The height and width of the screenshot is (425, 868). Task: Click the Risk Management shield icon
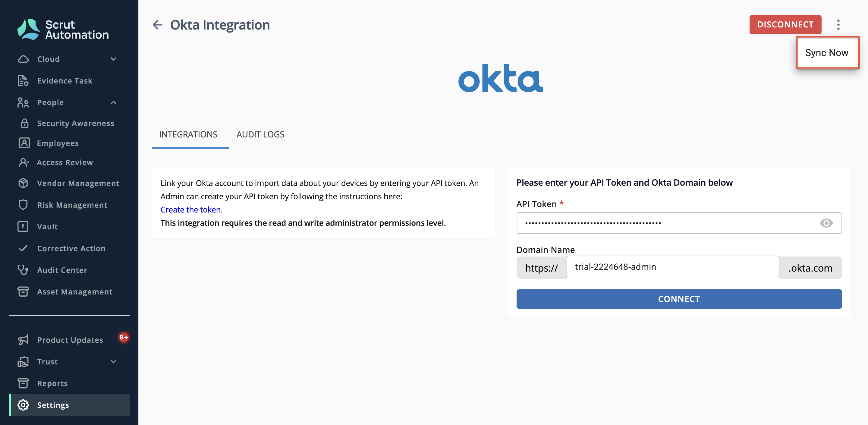pos(23,205)
